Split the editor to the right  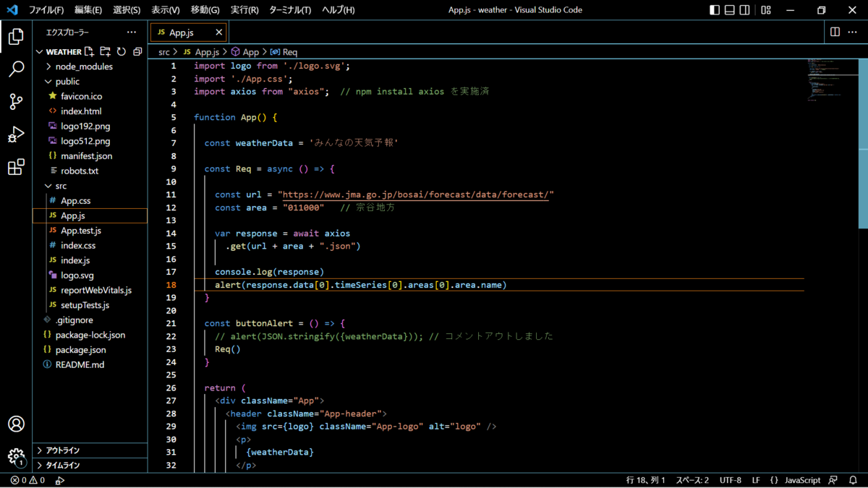point(835,32)
